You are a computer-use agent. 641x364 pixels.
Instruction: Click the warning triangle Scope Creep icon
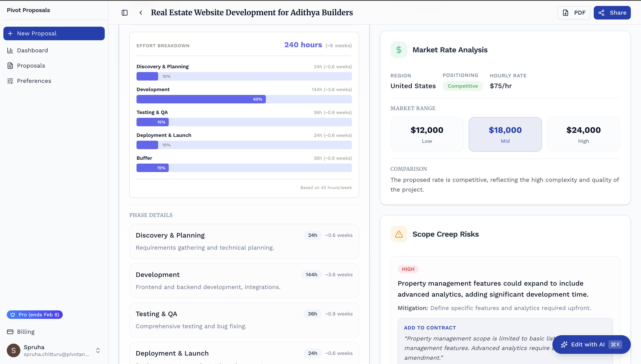click(399, 234)
